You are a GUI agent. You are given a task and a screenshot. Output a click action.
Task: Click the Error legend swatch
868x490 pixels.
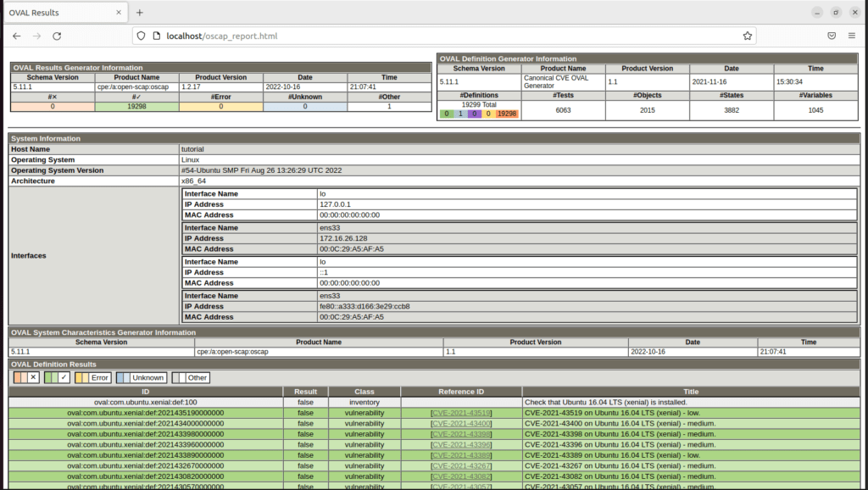tap(93, 377)
